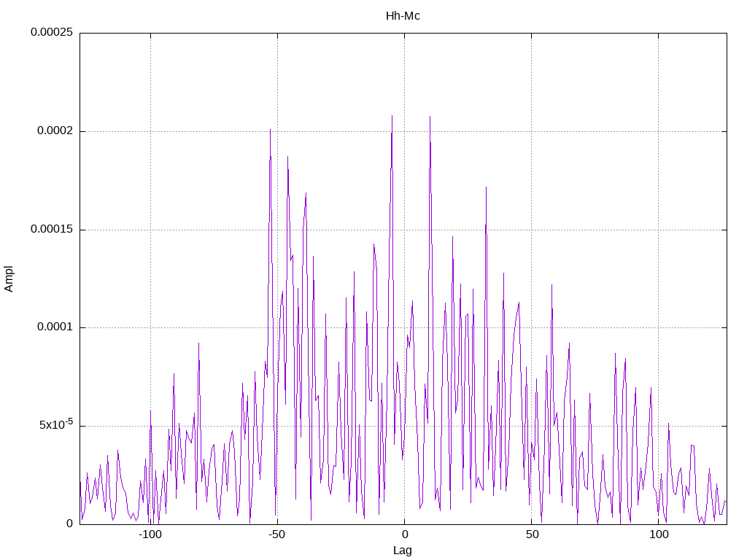This screenshot has width=747, height=560.
Task: Click the Hh-Mc plot title
Action: point(403,16)
